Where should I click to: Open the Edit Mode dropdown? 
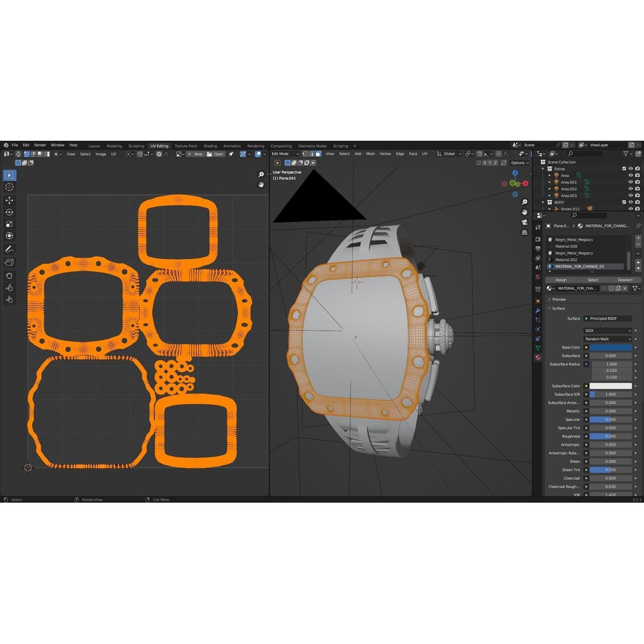[x=285, y=154]
